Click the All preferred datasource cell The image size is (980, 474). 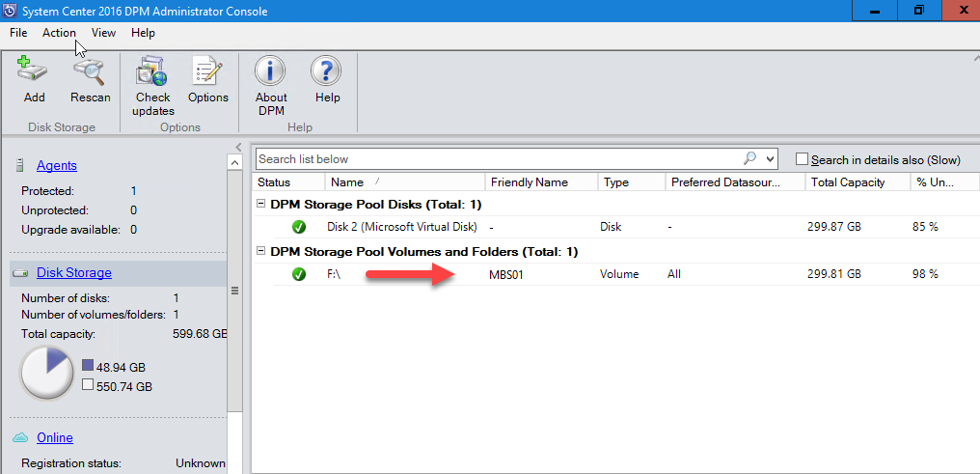(673, 274)
